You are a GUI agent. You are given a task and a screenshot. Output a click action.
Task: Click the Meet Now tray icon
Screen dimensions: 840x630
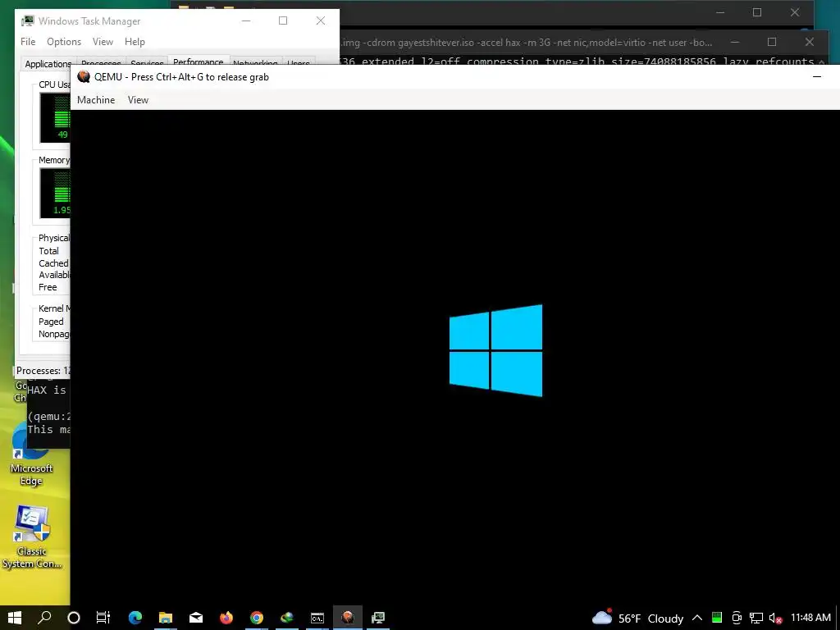737,618
